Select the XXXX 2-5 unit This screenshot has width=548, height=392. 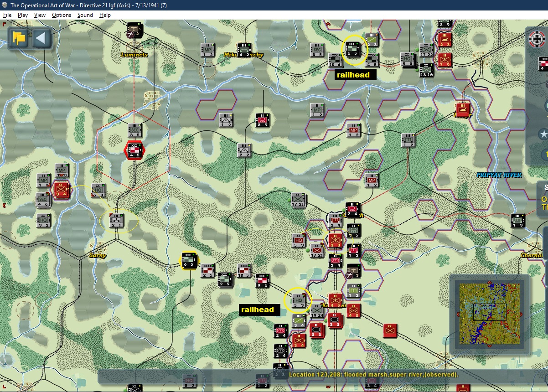(x=208, y=271)
